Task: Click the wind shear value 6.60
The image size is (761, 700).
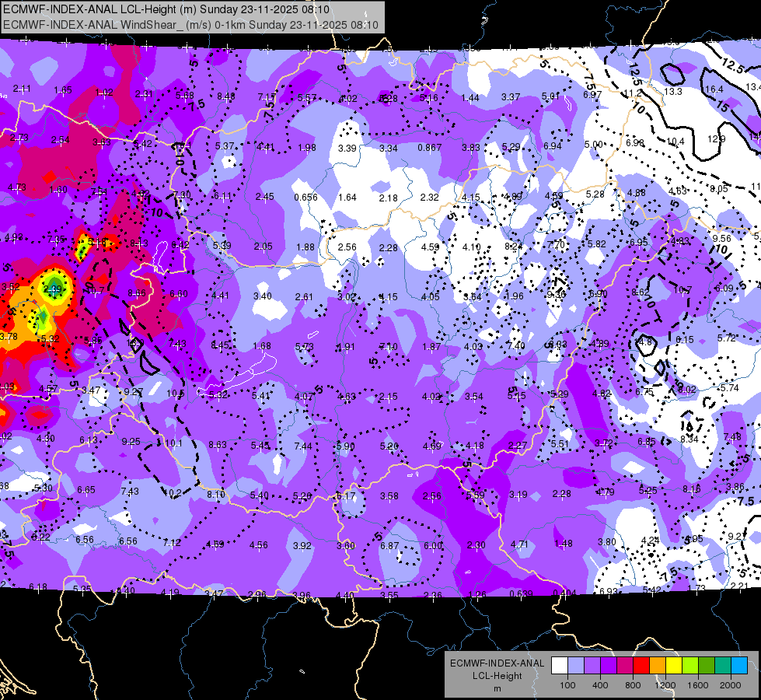Action: tap(179, 294)
